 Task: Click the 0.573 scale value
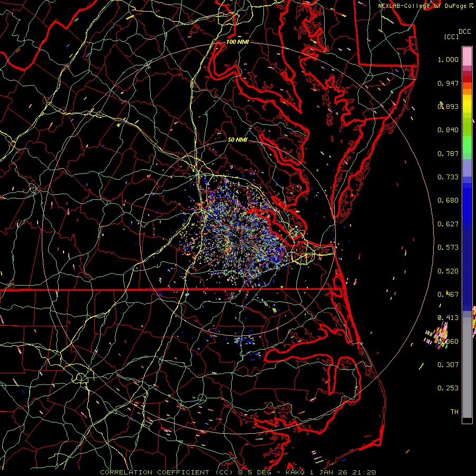click(x=448, y=248)
